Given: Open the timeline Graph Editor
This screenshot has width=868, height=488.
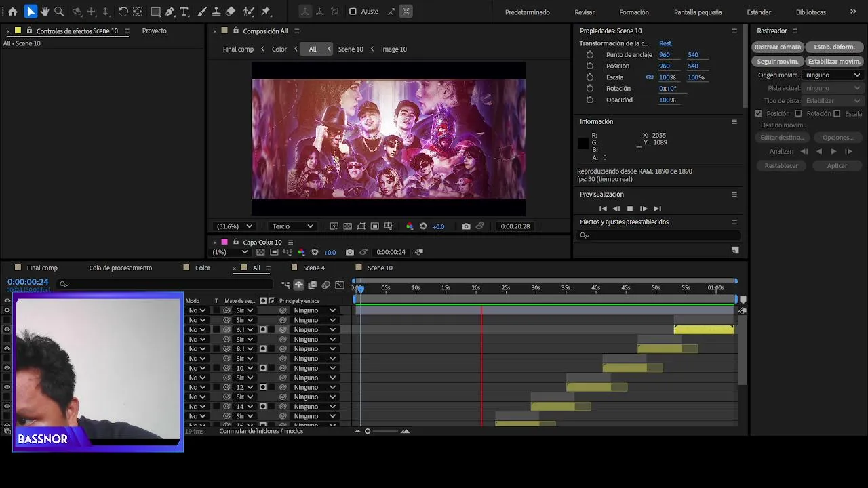Looking at the screenshot, I should pos(340,285).
